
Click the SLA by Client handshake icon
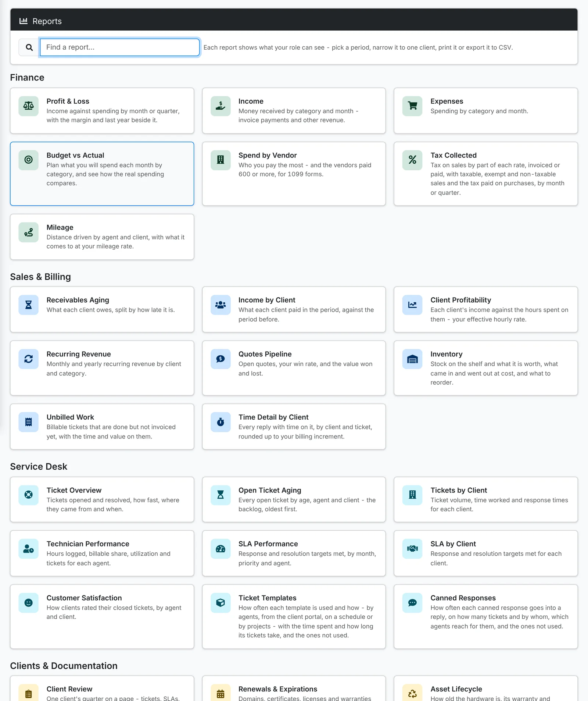coord(412,549)
